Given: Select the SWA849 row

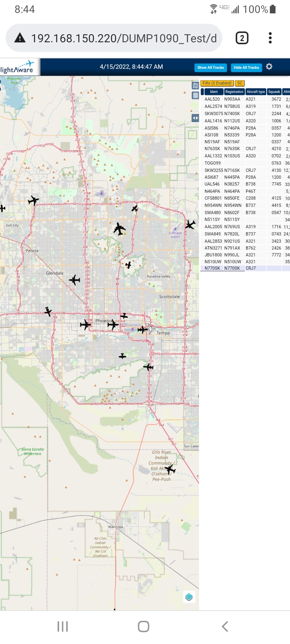Looking at the screenshot, I should (x=245, y=234).
